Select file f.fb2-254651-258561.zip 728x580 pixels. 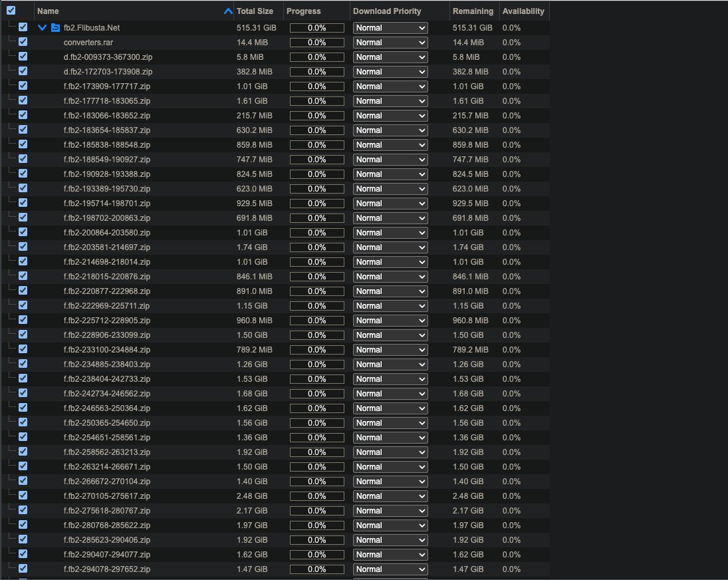tap(107, 438)
